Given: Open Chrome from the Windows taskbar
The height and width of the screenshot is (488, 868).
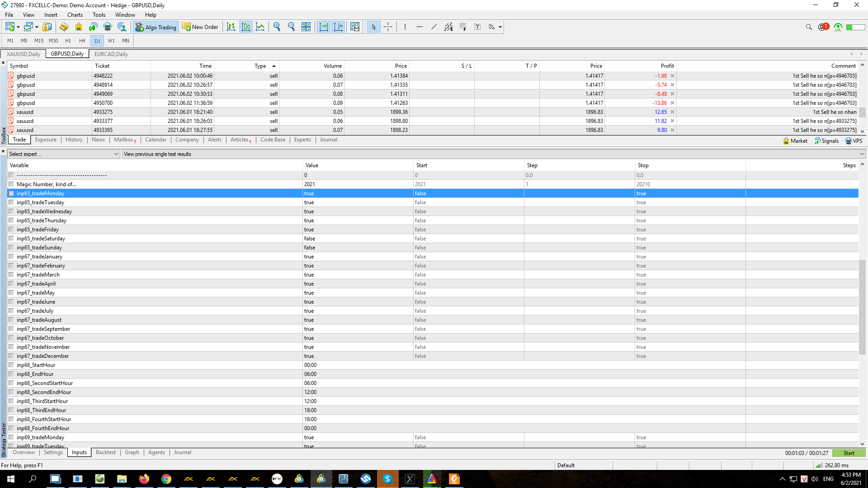Looking at the screenshot, I should click(166, 479).
